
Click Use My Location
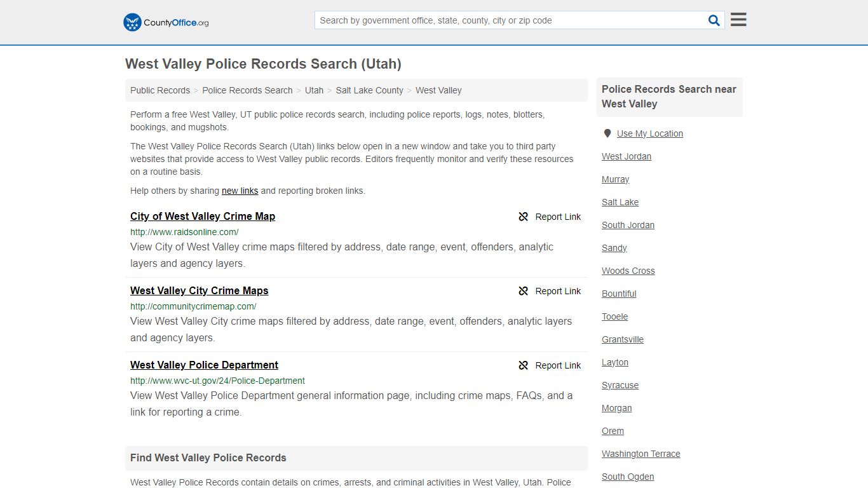coord(650,133)
